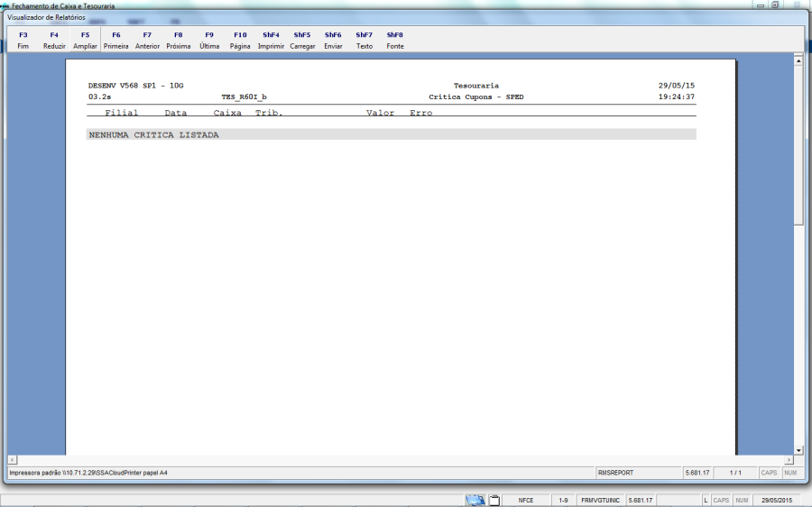Click date '29/05/2015' in bottom status bar
This screenshot has height=507, width=812.
[777, 501]
